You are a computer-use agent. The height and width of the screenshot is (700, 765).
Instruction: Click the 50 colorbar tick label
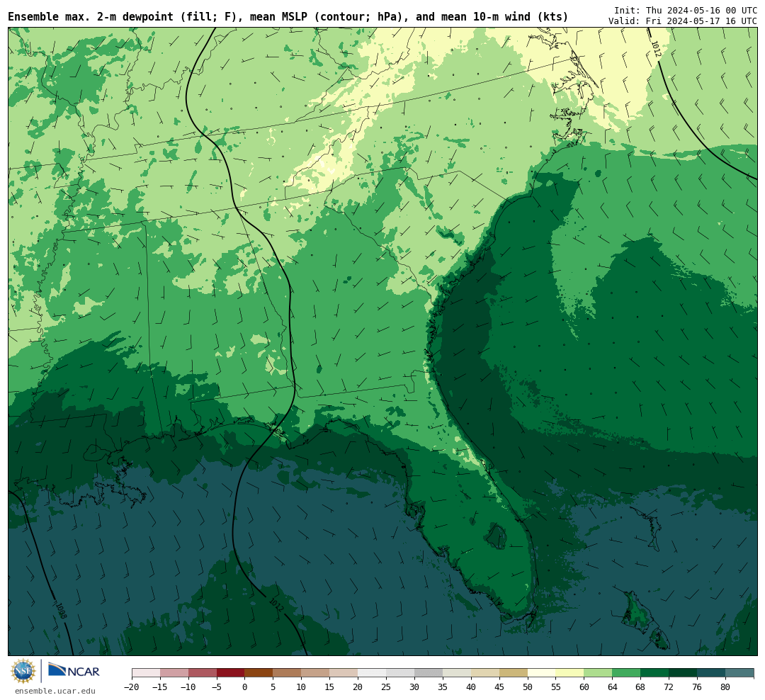pos(528,687)
